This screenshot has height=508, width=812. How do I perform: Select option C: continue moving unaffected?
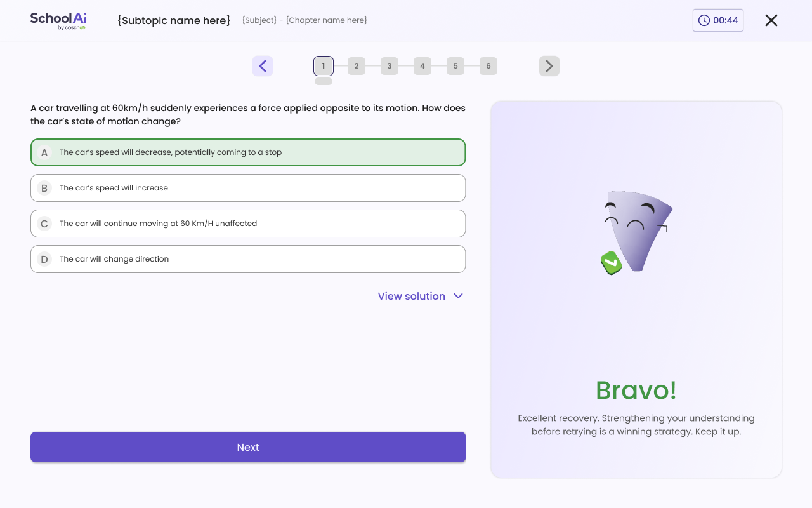(248, 224)
